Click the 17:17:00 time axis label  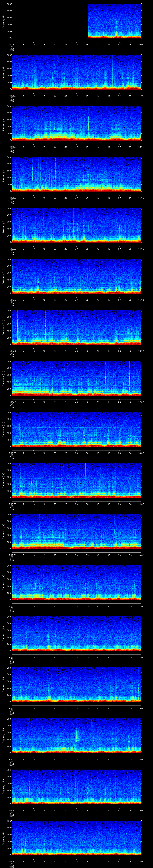click(x=12, y=453)
